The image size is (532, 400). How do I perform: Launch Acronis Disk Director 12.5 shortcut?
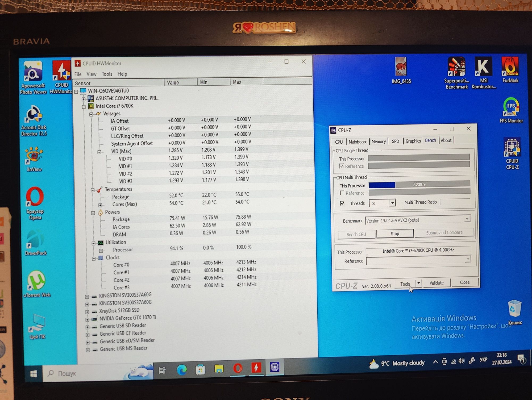34,120
